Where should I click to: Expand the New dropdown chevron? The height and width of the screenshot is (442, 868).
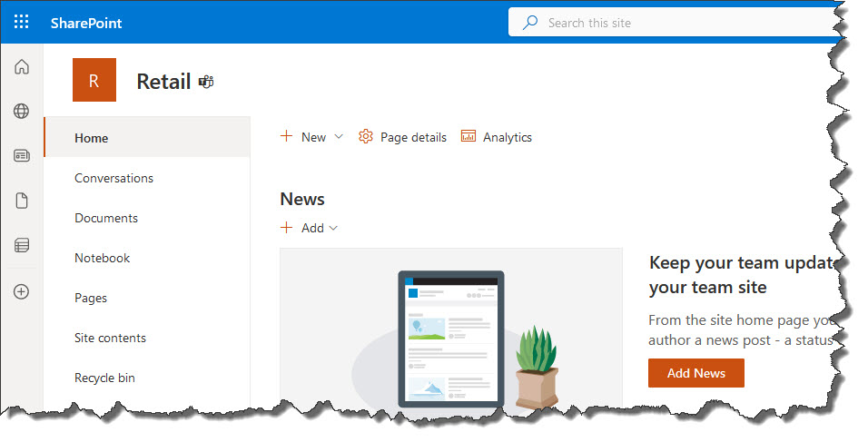[339, 137]
